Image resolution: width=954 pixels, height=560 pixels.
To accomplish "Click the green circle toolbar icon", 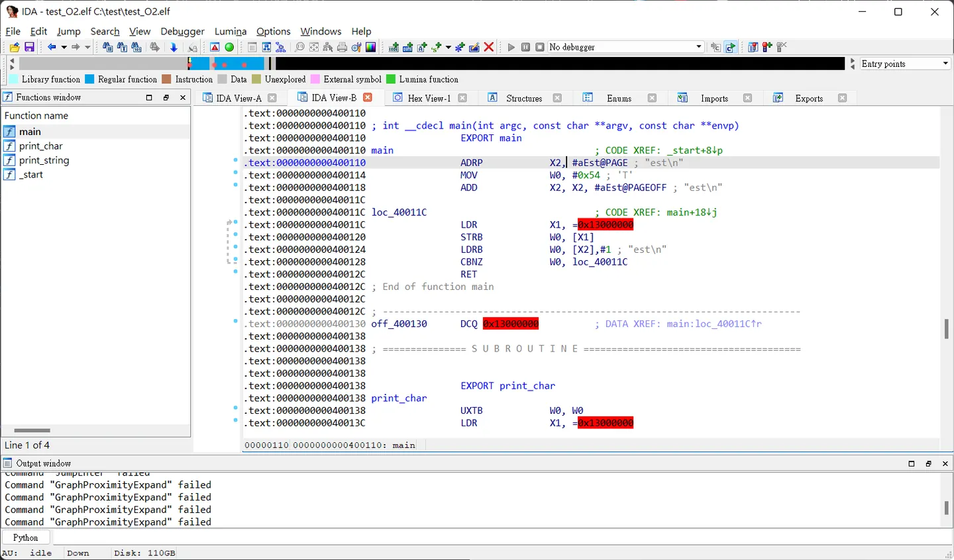I will point(229,47).
